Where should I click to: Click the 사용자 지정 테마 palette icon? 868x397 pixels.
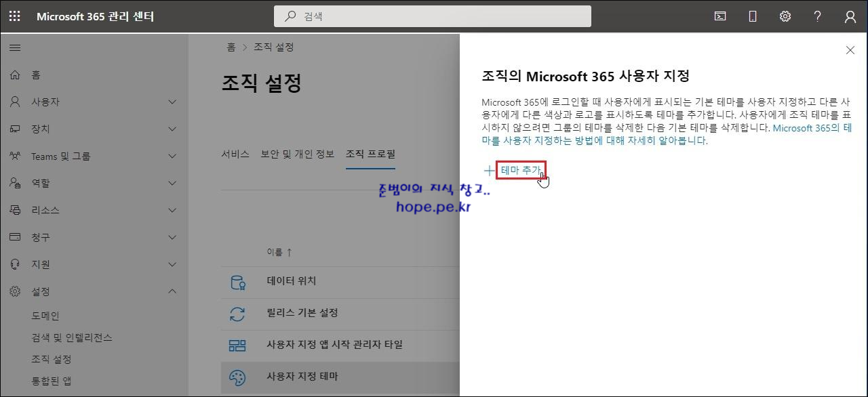(237, 377)
